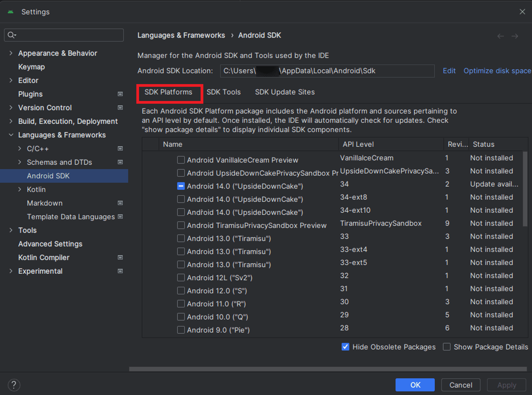Click the project-level icon beside Schemas and DTDs
532x395 pixels.
click(120, 162)
